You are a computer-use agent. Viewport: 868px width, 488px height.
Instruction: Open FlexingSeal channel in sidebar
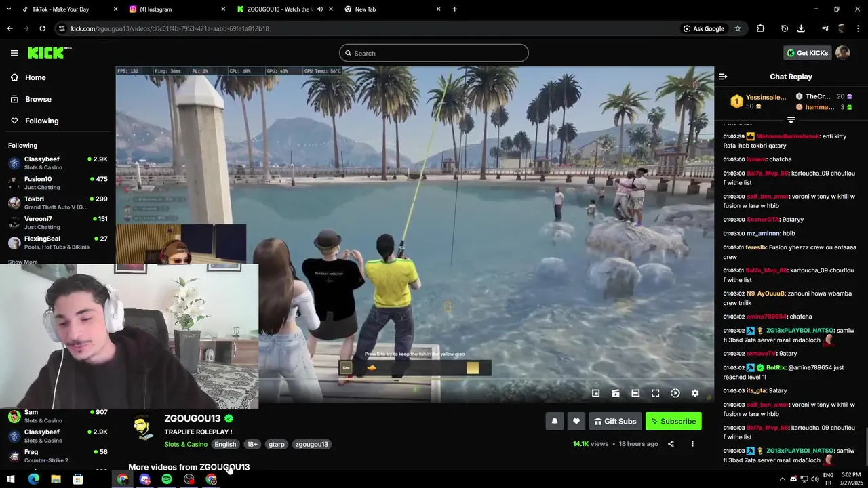58,243
